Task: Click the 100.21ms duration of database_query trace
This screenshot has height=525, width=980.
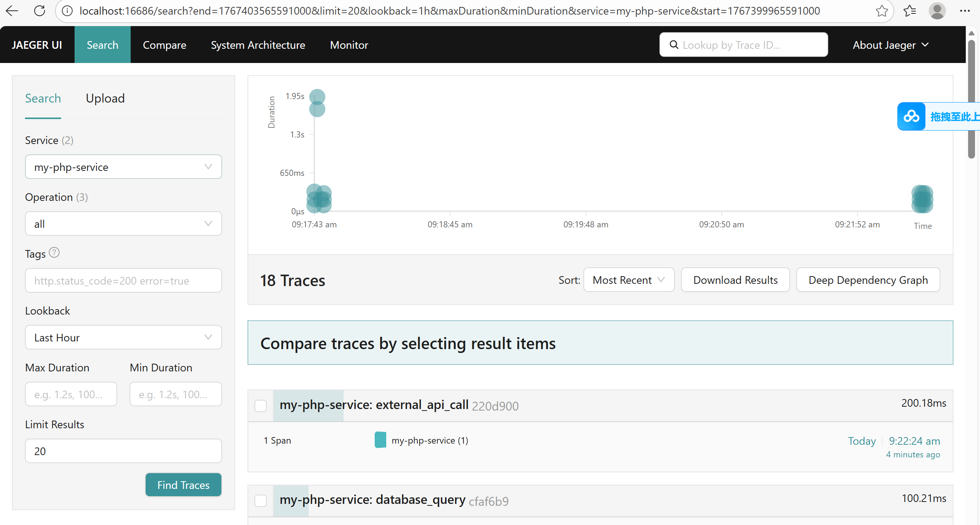Action: click(924, 498)
